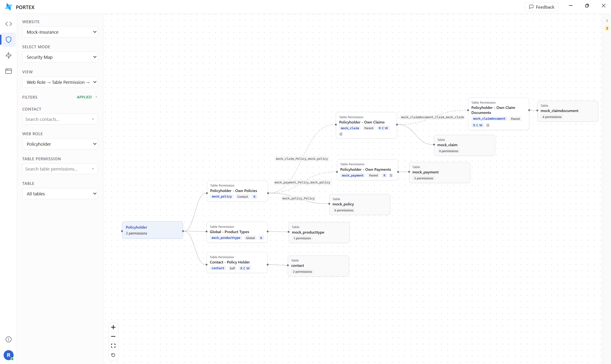The width and height of the screenshot is (611, 364).
Task: Select the mock_claimdocument table node
Action: pos(568,111)
